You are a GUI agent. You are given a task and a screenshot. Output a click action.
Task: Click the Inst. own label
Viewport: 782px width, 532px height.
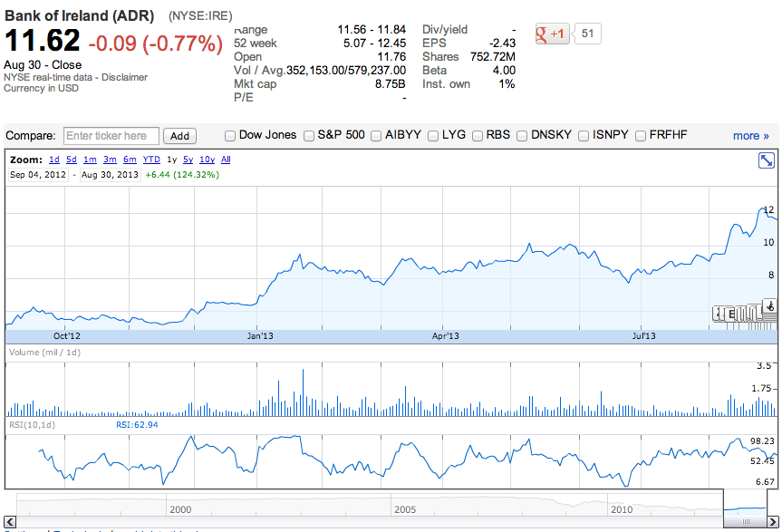pyautogui.click(x=447, y=83)
